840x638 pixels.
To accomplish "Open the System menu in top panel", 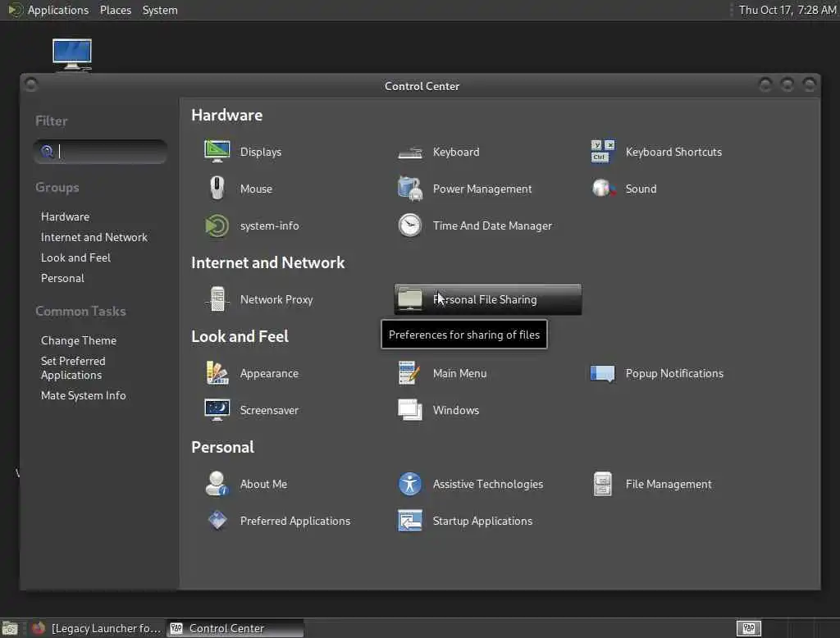I will point(160,10).
